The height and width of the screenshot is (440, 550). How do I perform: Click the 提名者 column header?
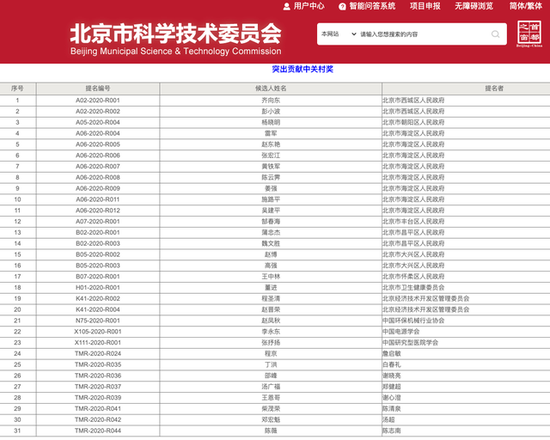pos(494,88)
